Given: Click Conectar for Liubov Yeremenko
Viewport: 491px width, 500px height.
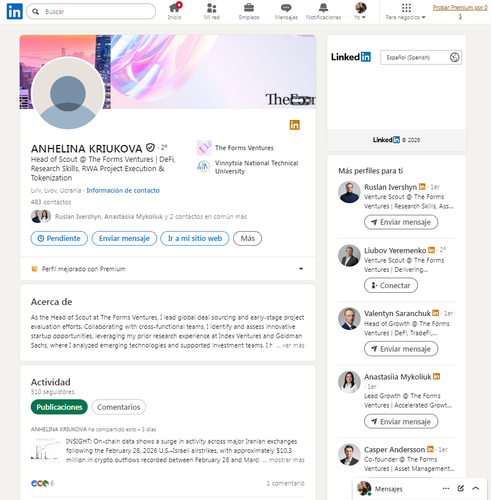Looking at the screenshot, I should tap(391, 285).
